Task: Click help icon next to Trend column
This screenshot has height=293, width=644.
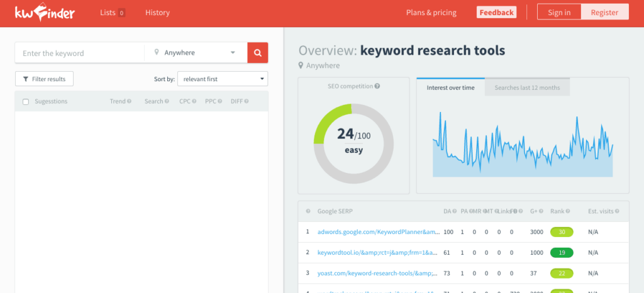Action: (x=129, y=101)
